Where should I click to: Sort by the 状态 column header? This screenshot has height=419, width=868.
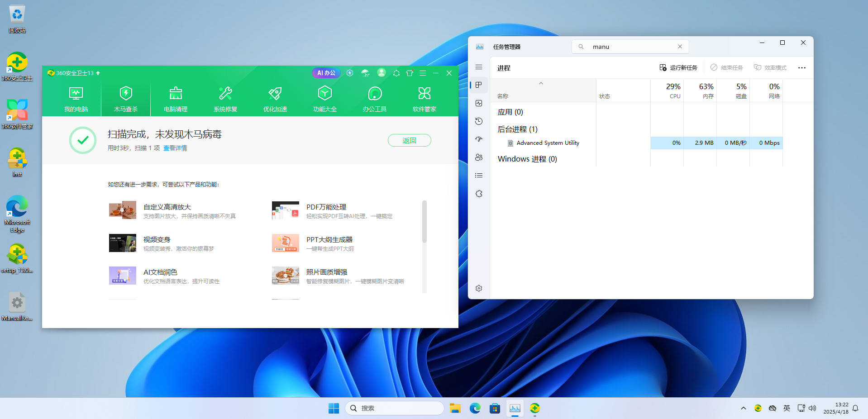623,90
